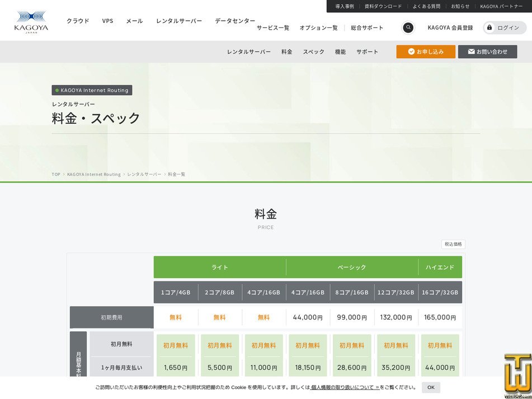This screenshot has width=532, height=399.
Task: Click レンタルサーバー breadcrumb link
Action: (x=144, y=175)
